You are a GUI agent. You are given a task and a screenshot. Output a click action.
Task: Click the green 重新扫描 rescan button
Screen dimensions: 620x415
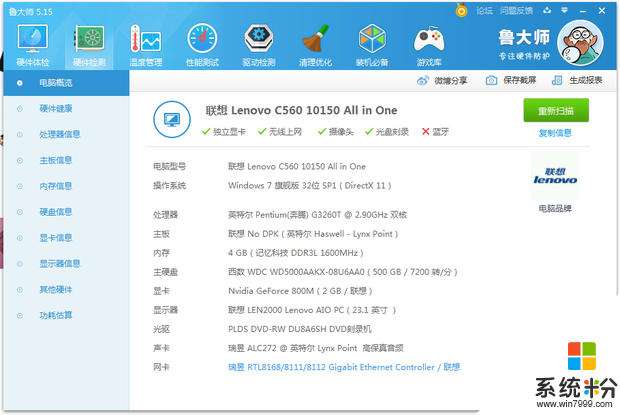click(x=556, y=110)
